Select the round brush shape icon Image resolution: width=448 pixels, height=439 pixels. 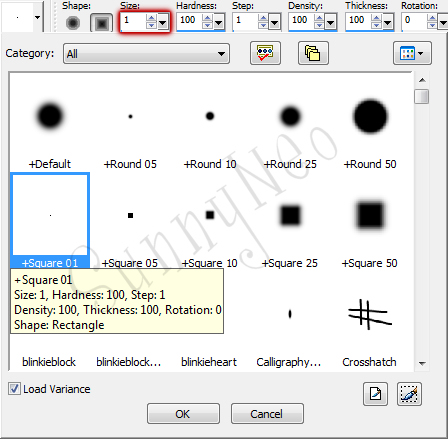(73, 23)
